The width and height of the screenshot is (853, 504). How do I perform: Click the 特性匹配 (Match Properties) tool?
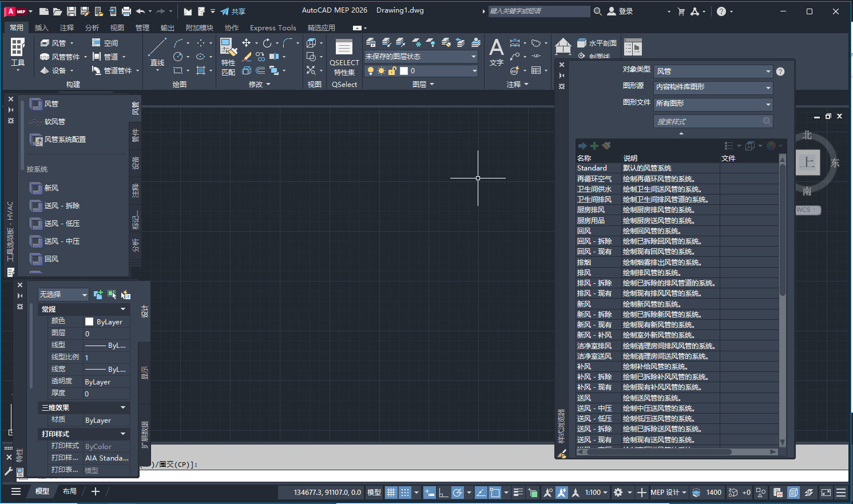click(228, 56)
